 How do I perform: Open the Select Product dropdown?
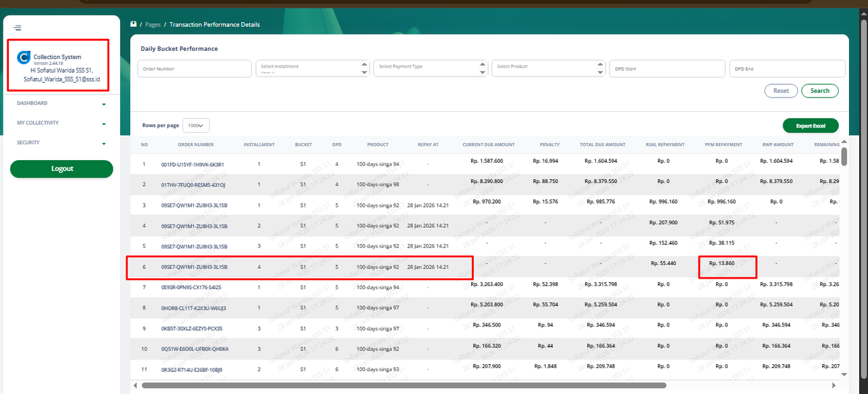coord(548,68)
